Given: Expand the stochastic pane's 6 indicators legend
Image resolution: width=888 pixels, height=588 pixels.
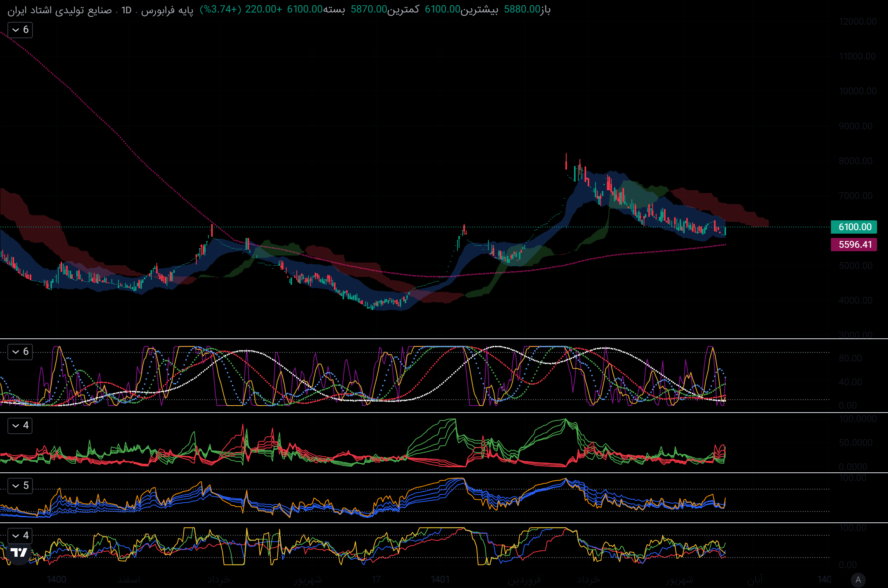Looking at the screenshot, I should [20, 352].
